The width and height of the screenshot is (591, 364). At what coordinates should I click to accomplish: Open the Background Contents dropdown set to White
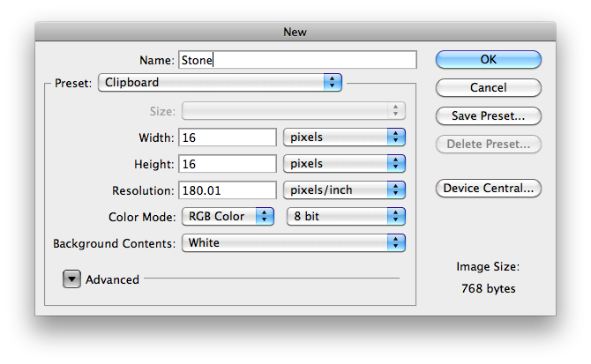[x=293, y=243]
